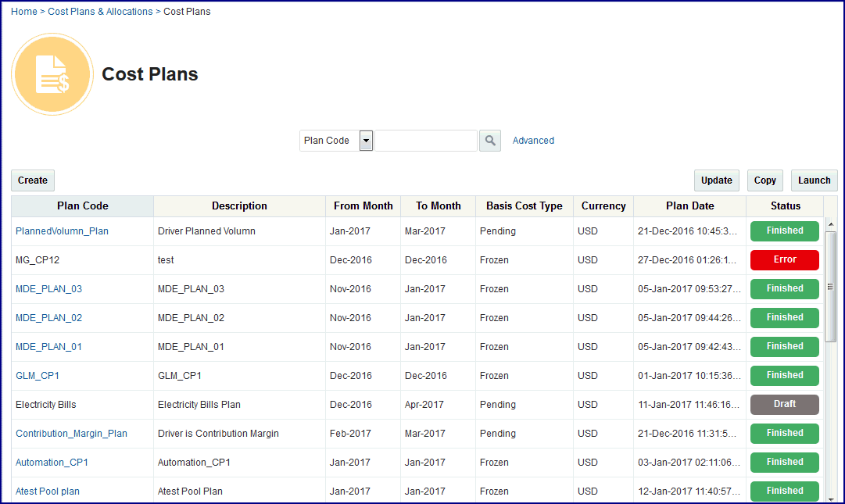845x504 pixels.
Task: Sort by Plan Date column header
Action: (689, 206)
